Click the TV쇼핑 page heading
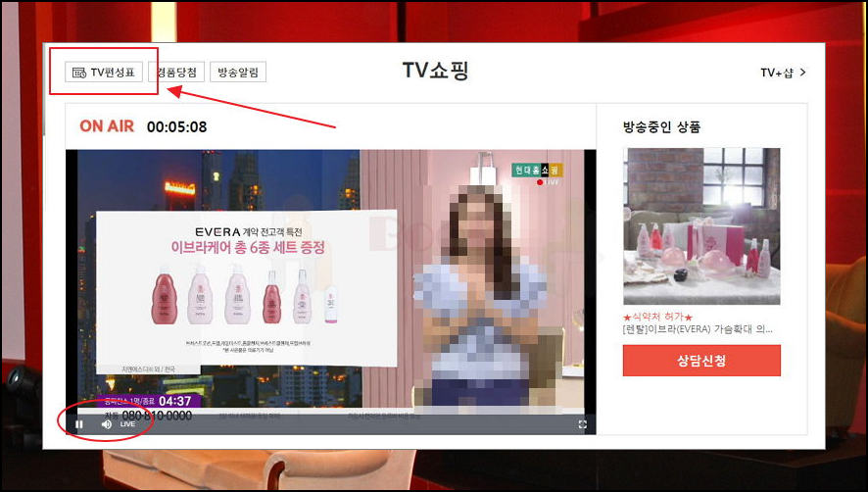868x492 pixels. [x=435, y=71]
